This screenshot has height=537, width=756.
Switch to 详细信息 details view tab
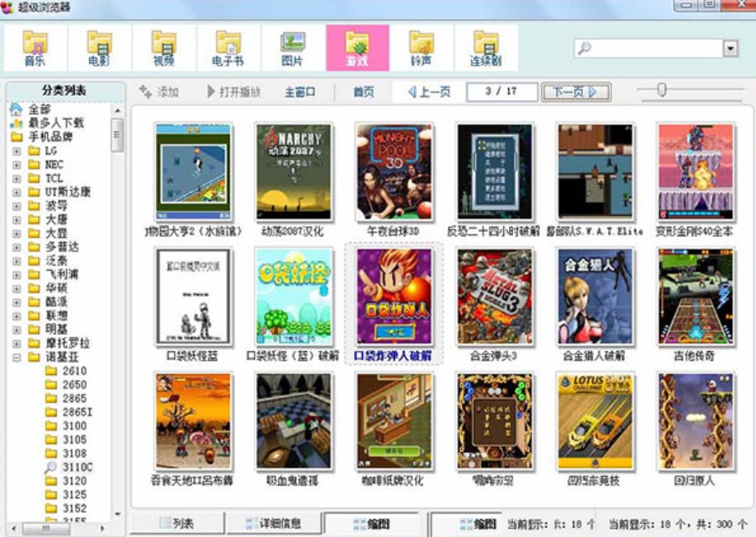point(274,524)
